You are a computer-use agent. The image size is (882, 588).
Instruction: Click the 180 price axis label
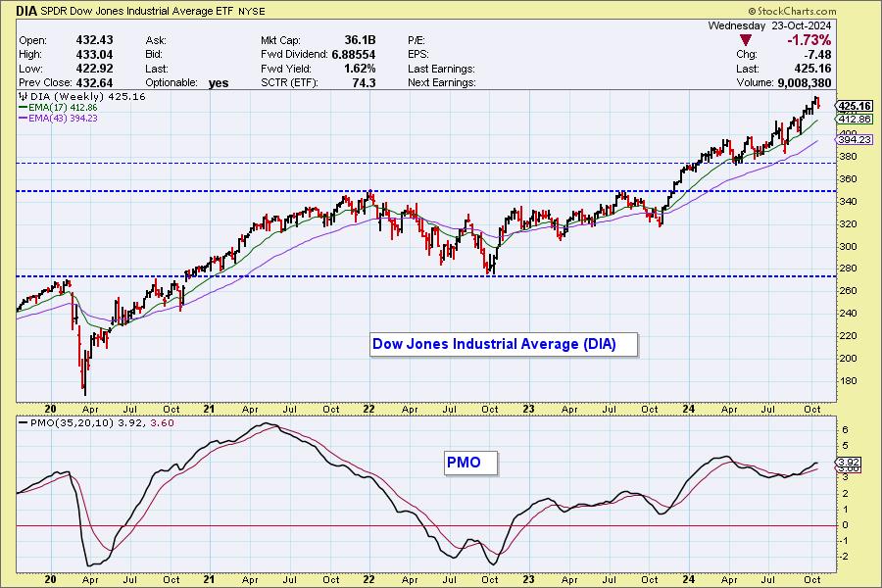coord(849,381)
